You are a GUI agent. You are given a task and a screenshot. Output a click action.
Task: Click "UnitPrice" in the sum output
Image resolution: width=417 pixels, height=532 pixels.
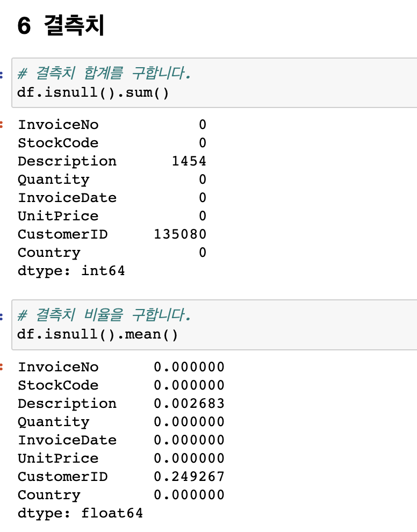tap(58, 216)
